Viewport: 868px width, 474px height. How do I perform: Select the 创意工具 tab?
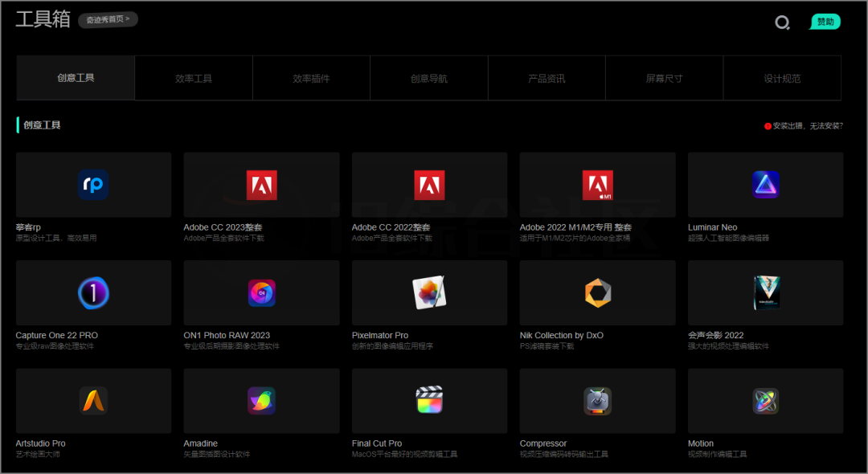[76, 78]
